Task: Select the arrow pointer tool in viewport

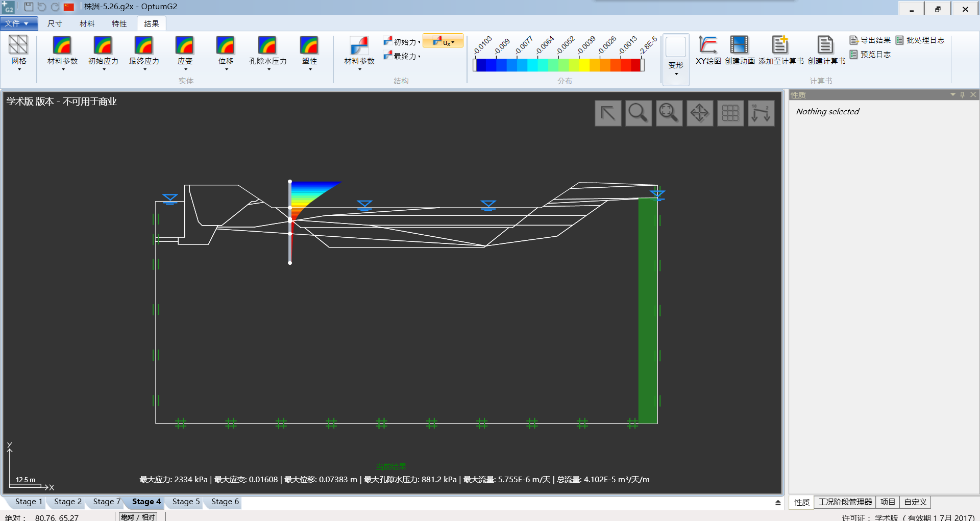Action: click(x=608, y=113)
